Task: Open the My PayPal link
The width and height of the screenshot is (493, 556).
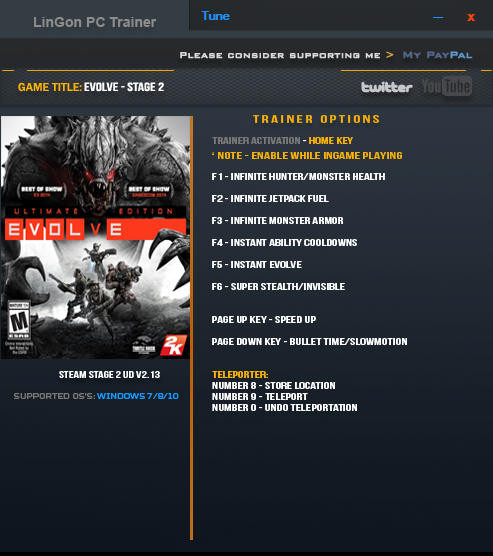Action: click(x=437, y=55)
